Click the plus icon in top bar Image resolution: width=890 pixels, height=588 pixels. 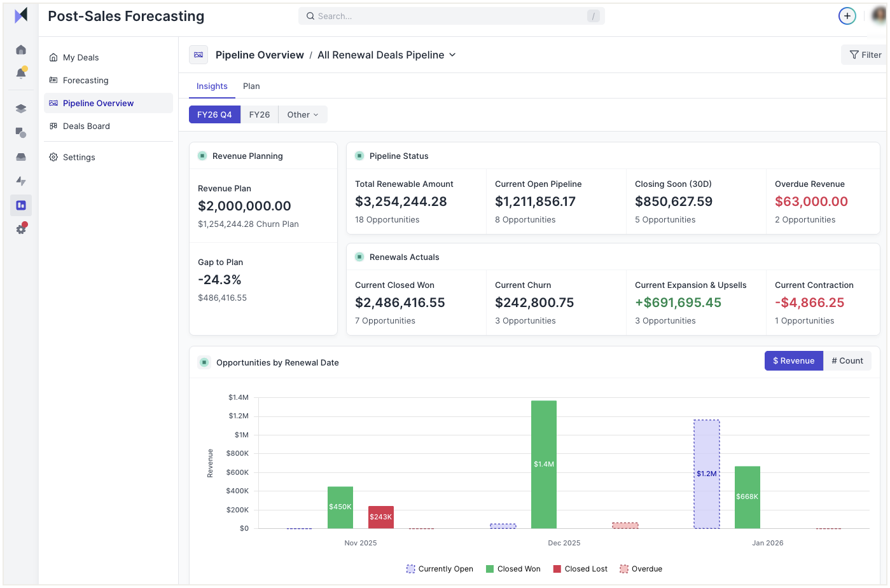pos(847,16)
